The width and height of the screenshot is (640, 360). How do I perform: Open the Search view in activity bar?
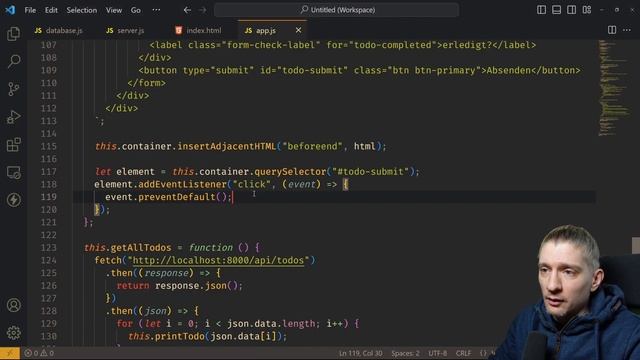coord(13,61)
